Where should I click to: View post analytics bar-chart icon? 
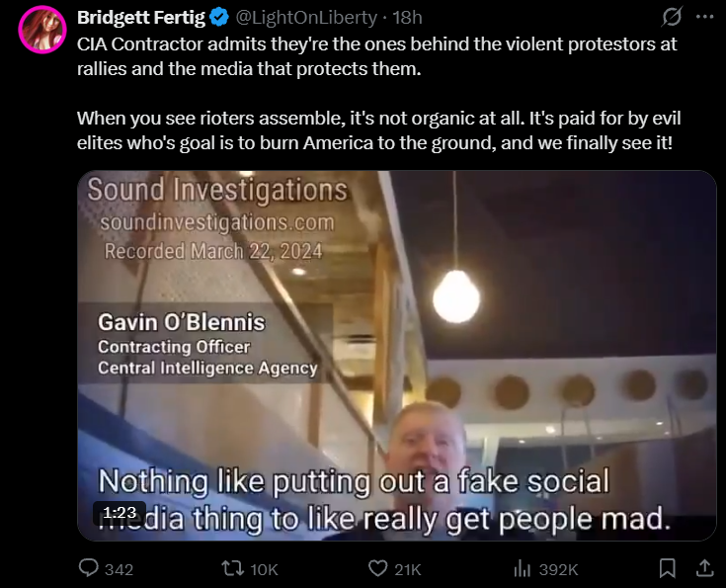pos(522,568)
